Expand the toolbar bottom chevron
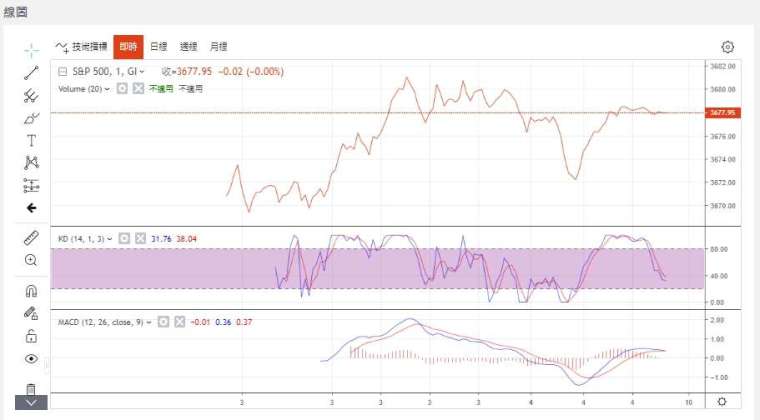760x420 pixels. [x=32, y=403]
